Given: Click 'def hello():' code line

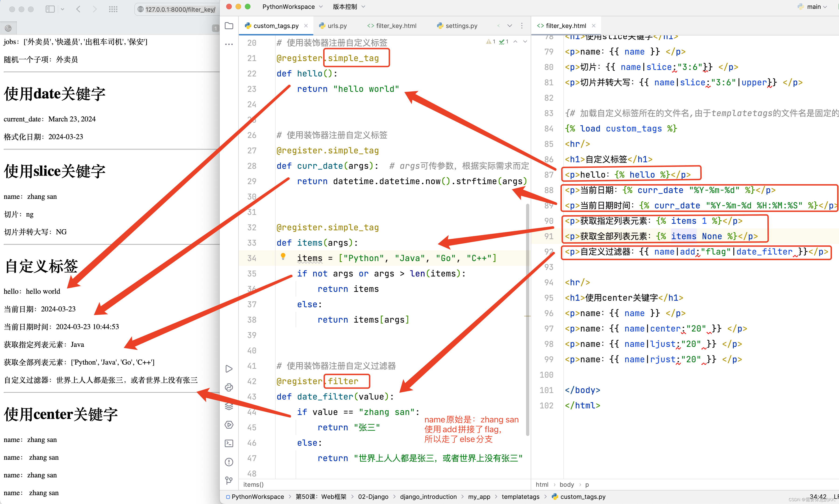Looking at the screenshot, I should (307, 74).
